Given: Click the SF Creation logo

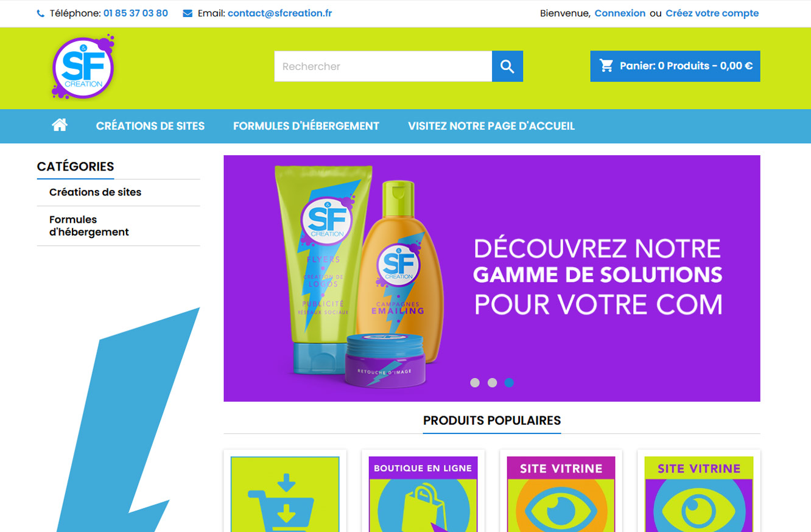Looking at the screenshot, I should tap(83, 67).
